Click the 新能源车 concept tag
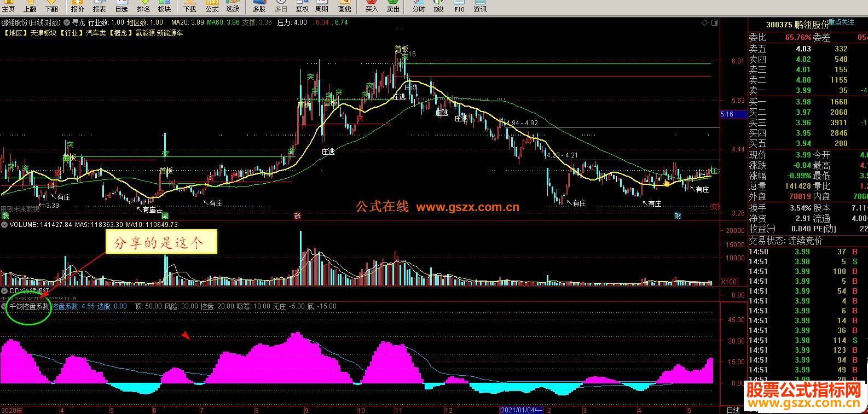 [x=170, y=33]
